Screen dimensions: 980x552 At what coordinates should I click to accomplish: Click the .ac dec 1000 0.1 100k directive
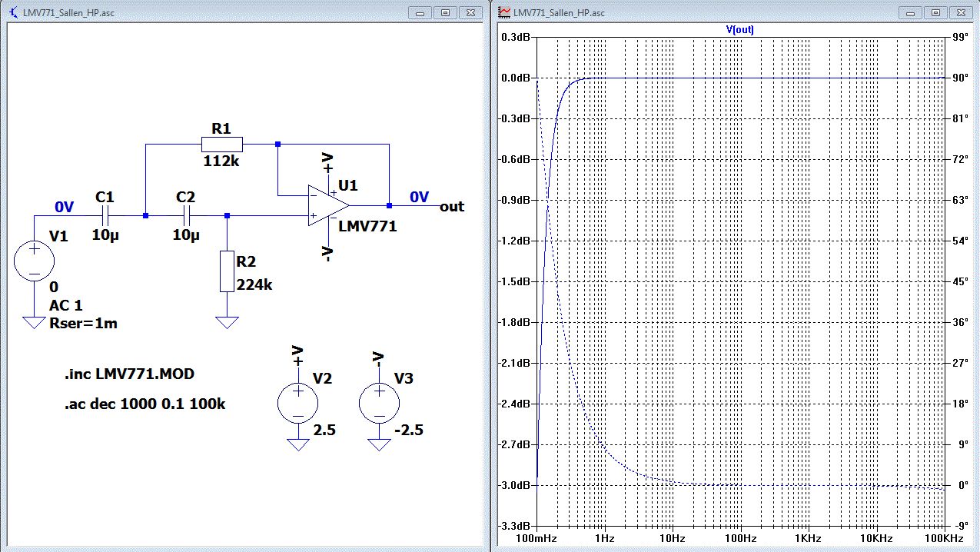[145, 404]
